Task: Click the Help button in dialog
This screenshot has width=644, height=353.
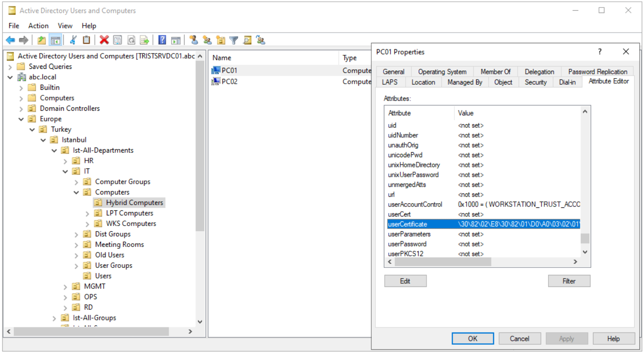Action: click(613, 339)
